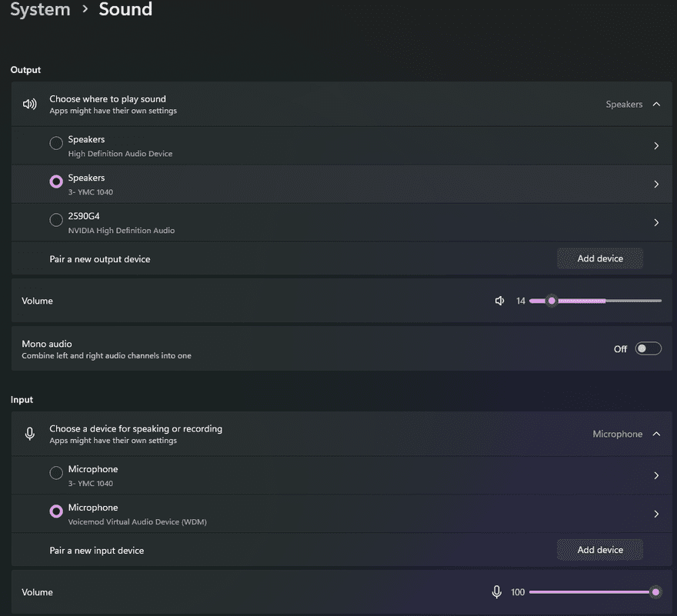This screenshot has height=616, width=677.
Task: Click NVIDIA High Definition Audio subtitle
Action: 122,231
